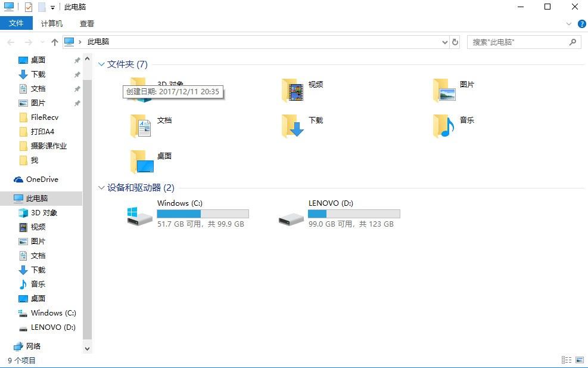
Task: Click the refresh button in address bar
Action: (x=455, y=42)
